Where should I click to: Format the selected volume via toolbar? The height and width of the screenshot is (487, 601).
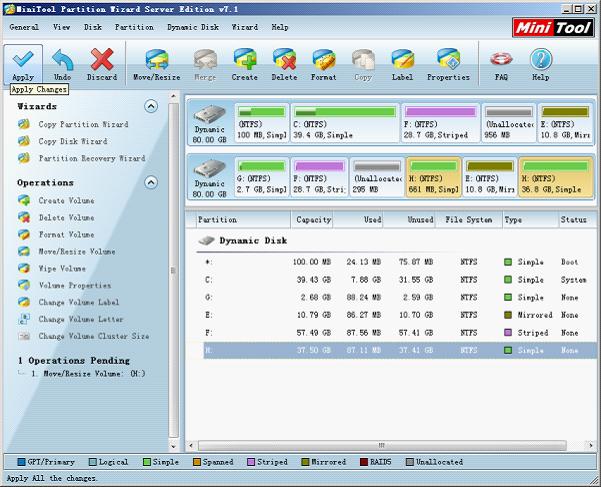323,64
